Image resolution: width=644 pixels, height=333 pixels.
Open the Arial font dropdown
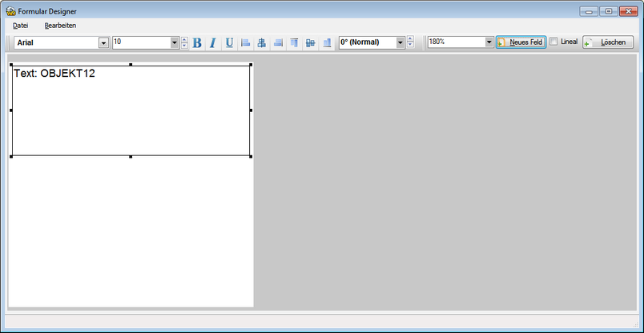pos(104,42)
